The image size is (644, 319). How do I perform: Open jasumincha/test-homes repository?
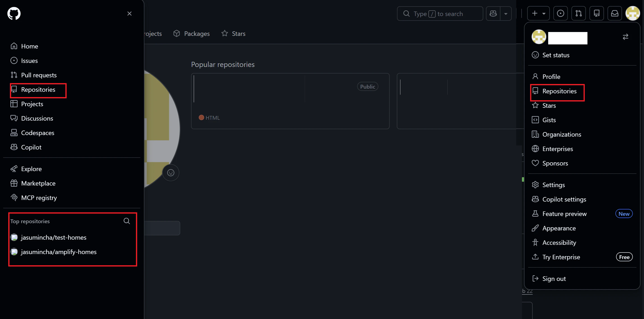tap(53, 237)
